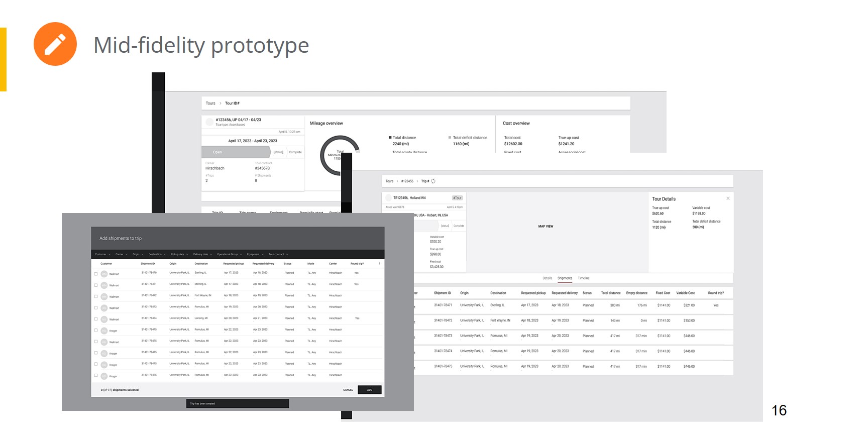Expand the Customer filter dropdown
Image resolution: width=868 pixels, height=434 pixels.
(x=102, y=254)
